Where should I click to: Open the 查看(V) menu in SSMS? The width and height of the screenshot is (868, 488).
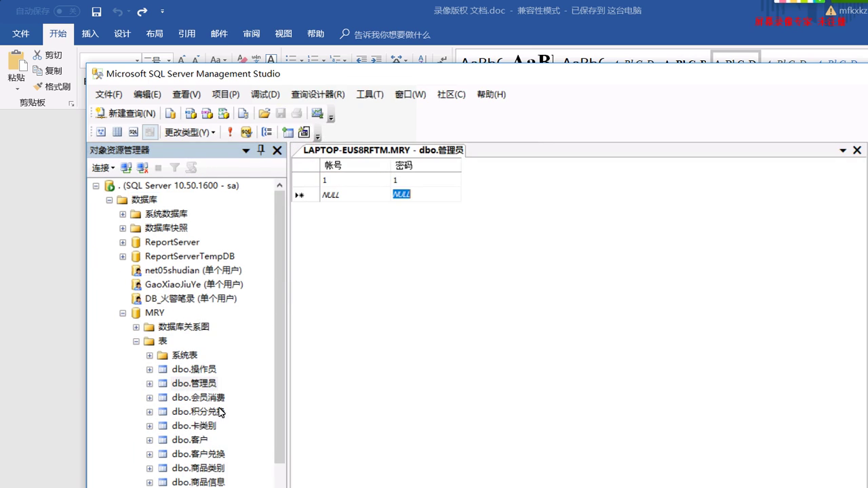point(186,94)
